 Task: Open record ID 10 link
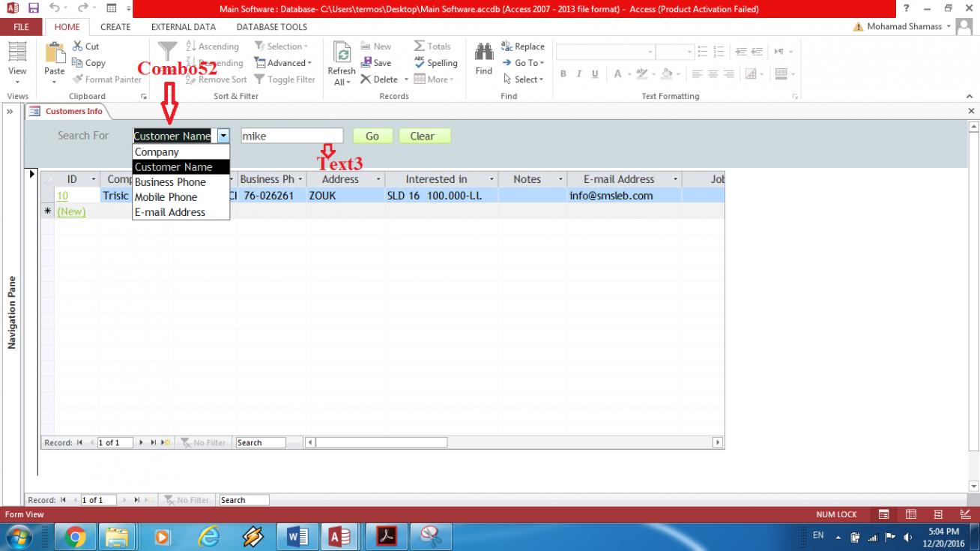(x=62, y=196)
